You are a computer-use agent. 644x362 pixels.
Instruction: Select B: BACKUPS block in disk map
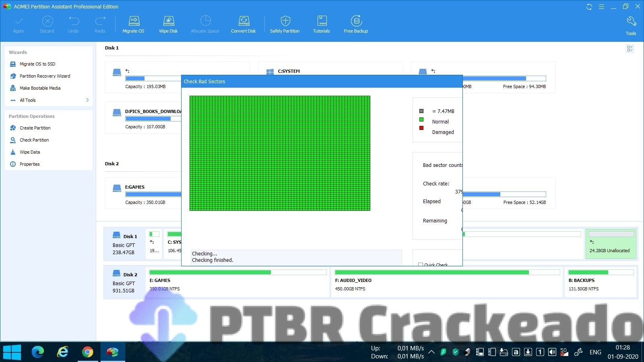pyautogui.click(x=601, y=282)
